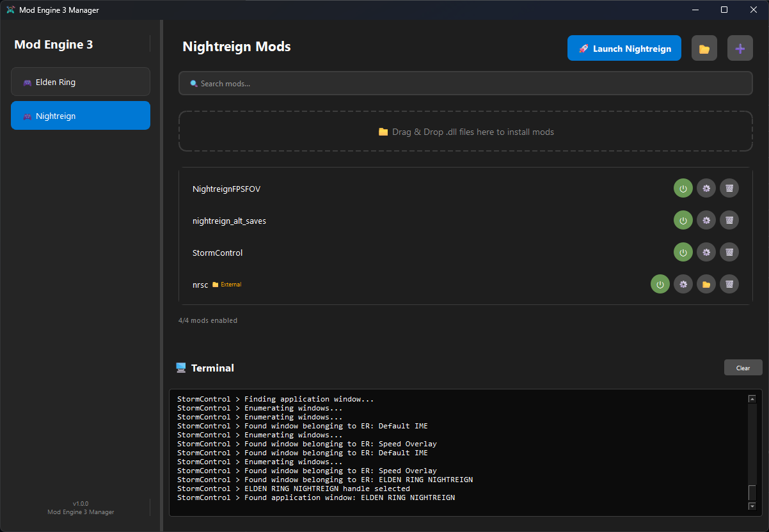Image resolution: width=769 pixels, height=532 pixels.
Task: Focus the Search mods field
Action: pos(466,83)
